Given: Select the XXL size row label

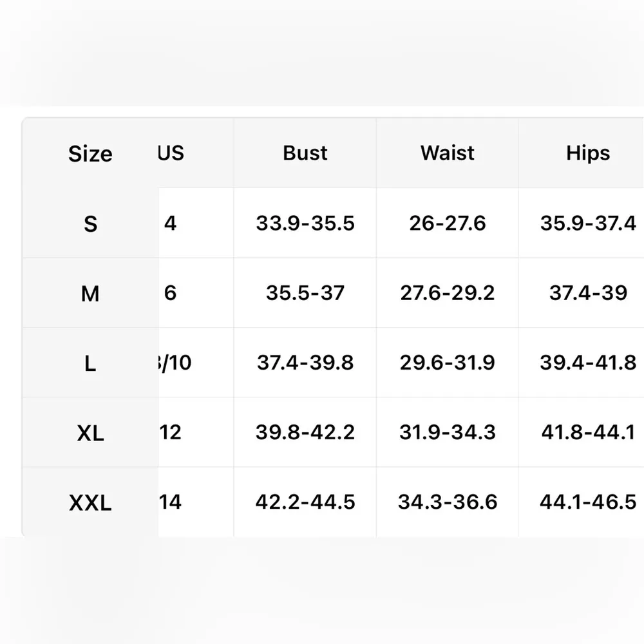Looking at the screenshot, I should pos(90,502).
